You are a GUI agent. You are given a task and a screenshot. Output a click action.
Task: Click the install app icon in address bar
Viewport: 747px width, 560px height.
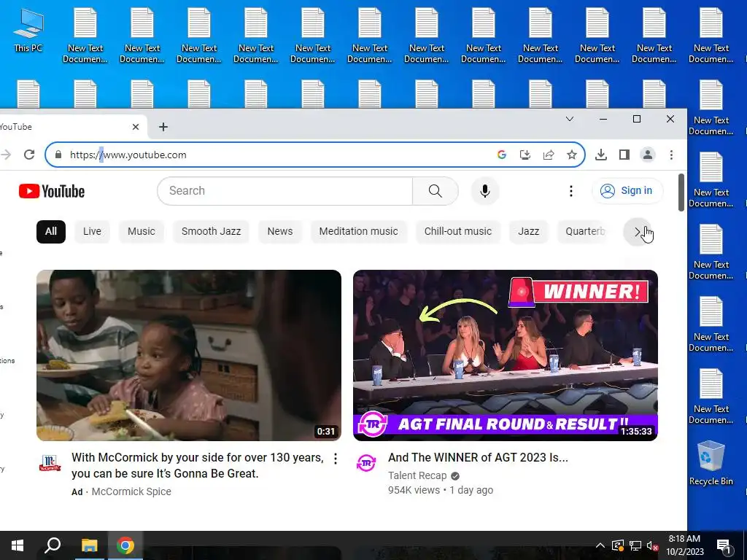(525, 155)
